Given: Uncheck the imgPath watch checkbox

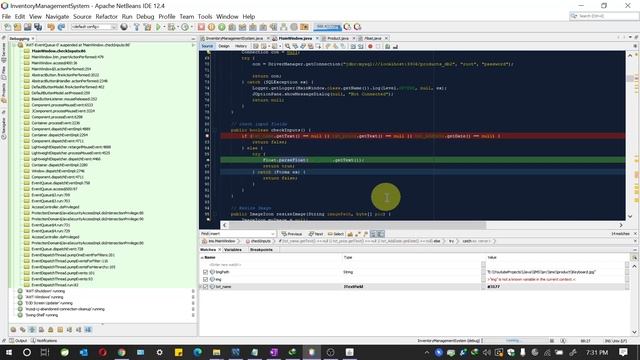Looking at the screenshot, I should coord(205,272).
